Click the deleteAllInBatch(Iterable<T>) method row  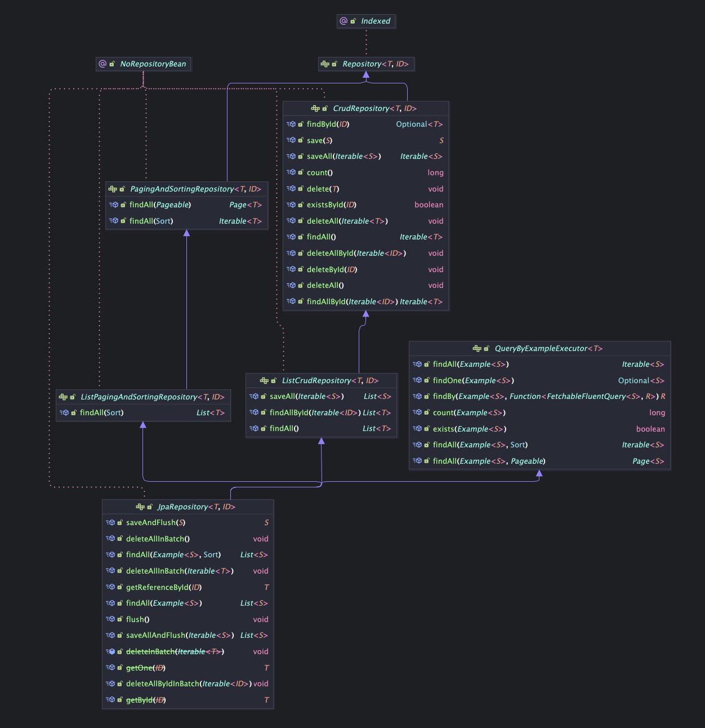(x=188, y=571)
